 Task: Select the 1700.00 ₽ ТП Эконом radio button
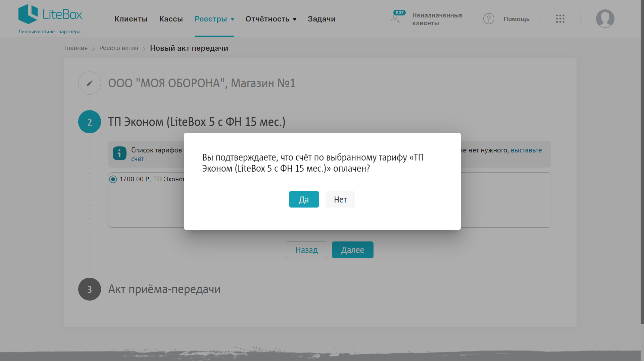pos(113,179)
